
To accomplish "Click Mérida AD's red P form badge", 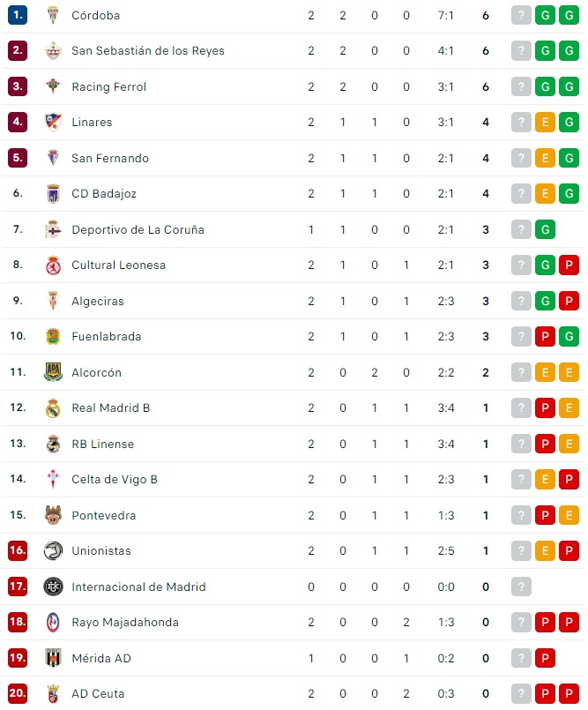I will pyautogui.click(x=545, y=658).
